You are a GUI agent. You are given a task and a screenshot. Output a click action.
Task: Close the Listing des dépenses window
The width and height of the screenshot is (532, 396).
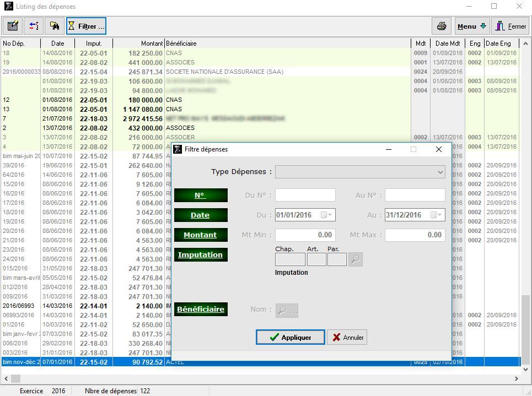tap(519, 6)
